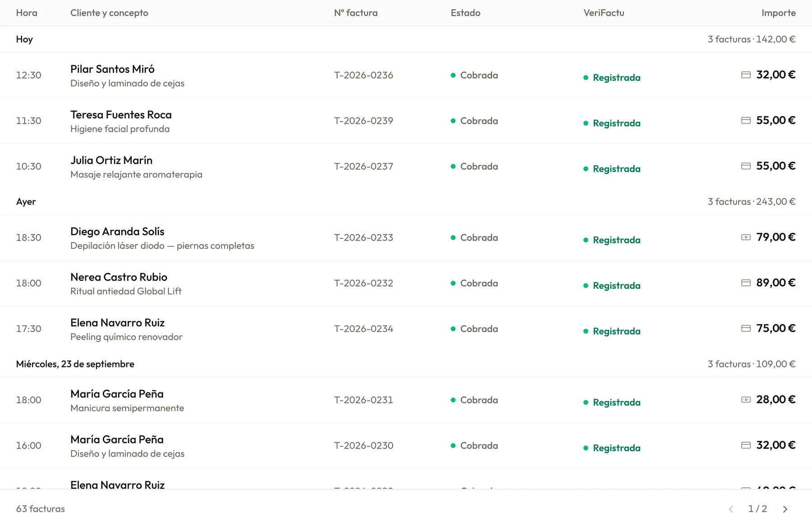This screenshot has height=520, width=812.
Task: Sort by Hora column header
Action: pos(27,13)
